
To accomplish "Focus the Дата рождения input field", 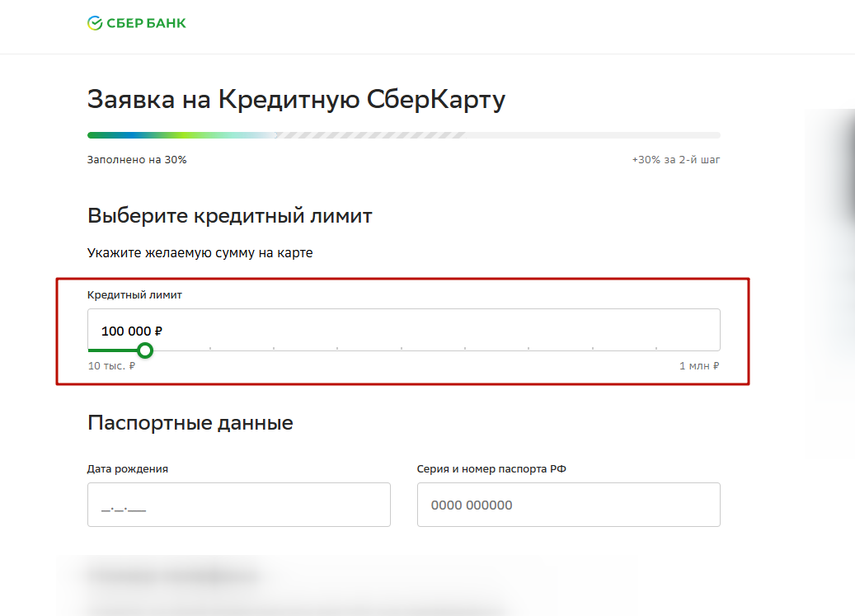I will (x=239, y=504).
